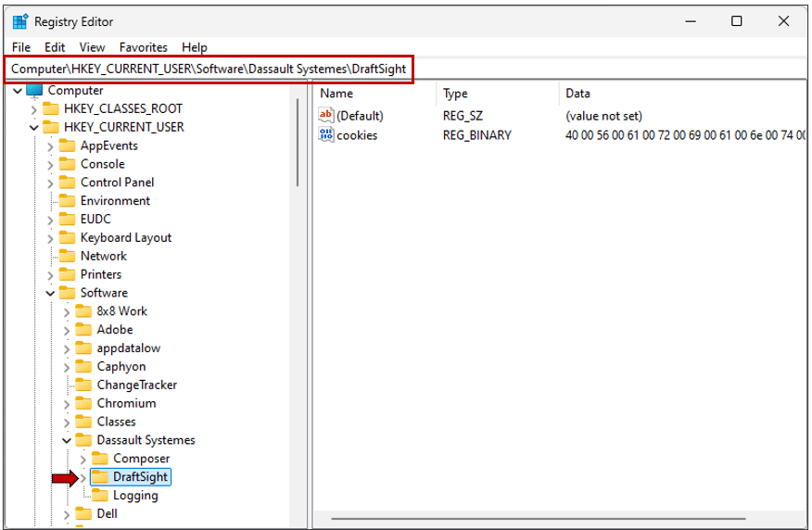The image size is (812, 530).
Task: Click the 8x8 Work folder icon
Action: (x=83, y=311)
